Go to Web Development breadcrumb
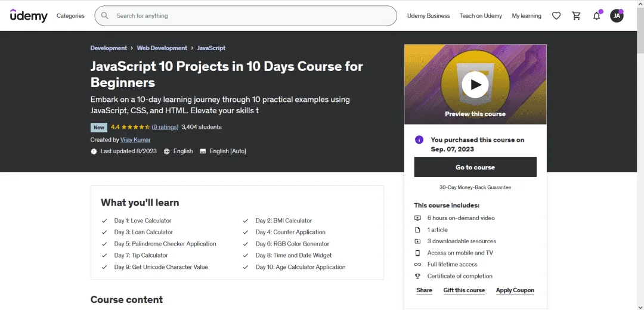644x310 pixels. [x=162, y=48]
